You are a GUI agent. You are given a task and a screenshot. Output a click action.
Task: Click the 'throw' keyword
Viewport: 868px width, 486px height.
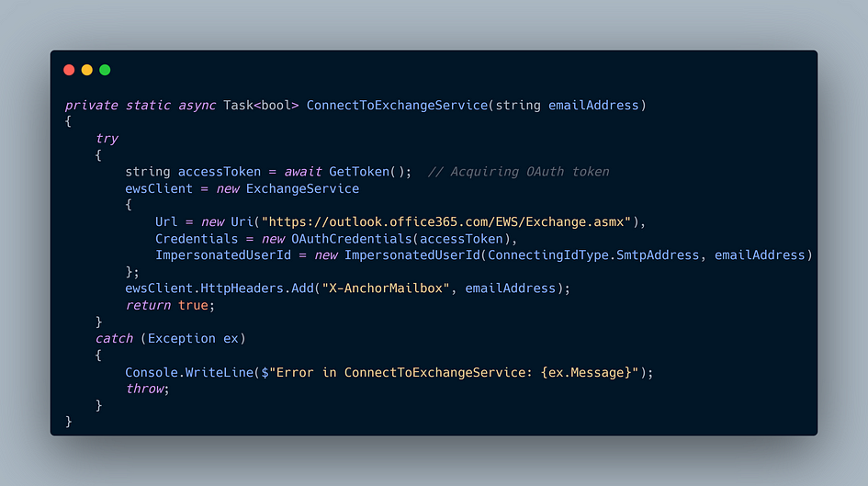[x=144, y=389]
